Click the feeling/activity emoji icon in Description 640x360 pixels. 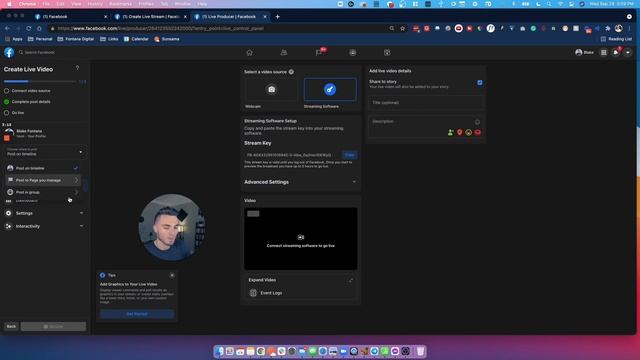pos(469,132)
